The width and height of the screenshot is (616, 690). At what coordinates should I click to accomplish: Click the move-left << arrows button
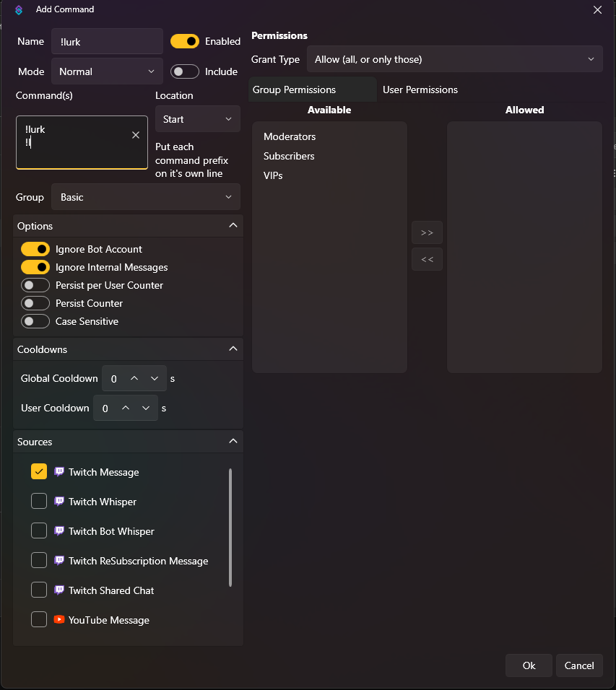(x=427, y=259)
